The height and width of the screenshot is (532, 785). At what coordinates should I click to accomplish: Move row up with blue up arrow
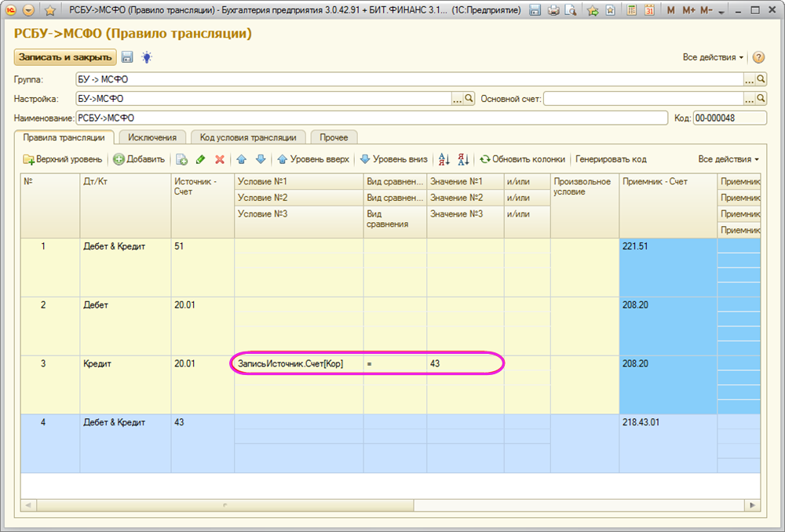tap(241, 159)
